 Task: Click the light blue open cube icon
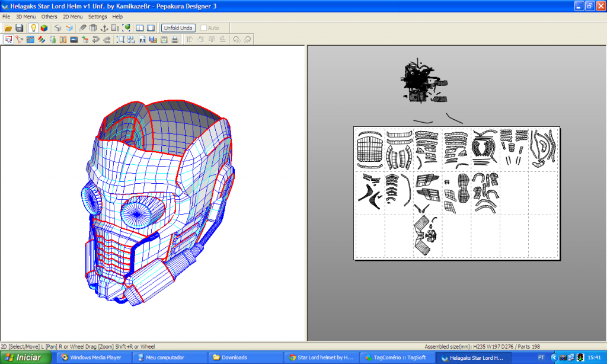69,28
